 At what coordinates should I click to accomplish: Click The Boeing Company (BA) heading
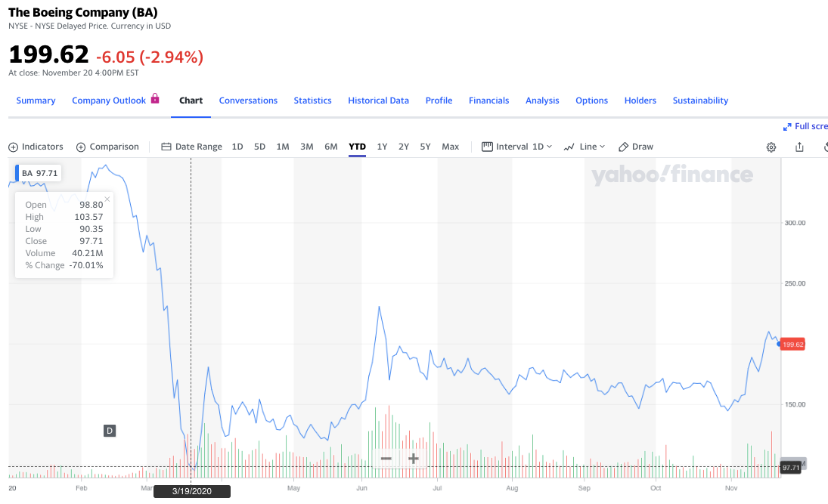(x=83, y=12)
